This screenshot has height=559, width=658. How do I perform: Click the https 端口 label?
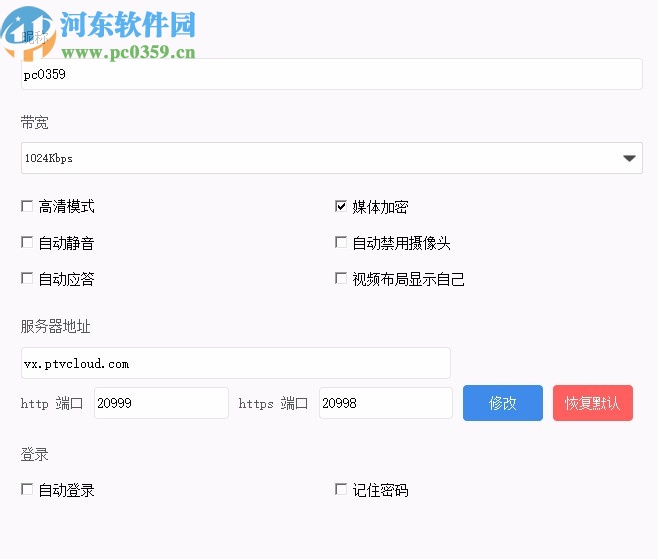pos(273,403)
